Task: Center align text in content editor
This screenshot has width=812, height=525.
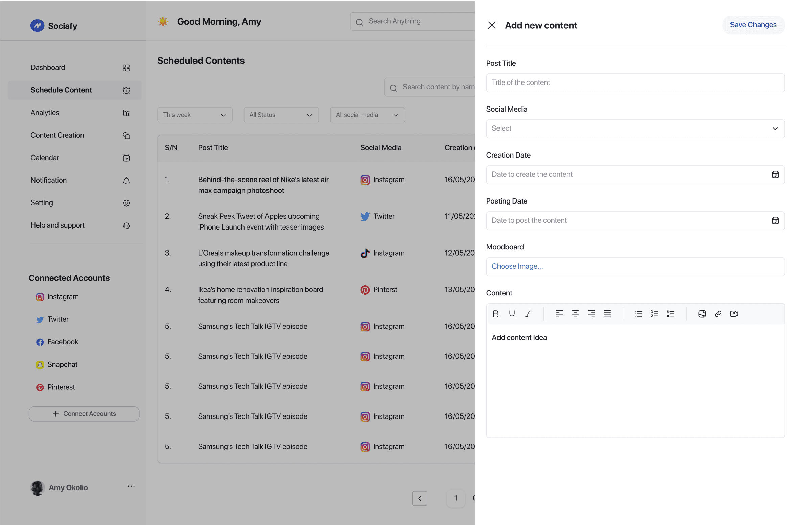Action: [x=575, y=314]
